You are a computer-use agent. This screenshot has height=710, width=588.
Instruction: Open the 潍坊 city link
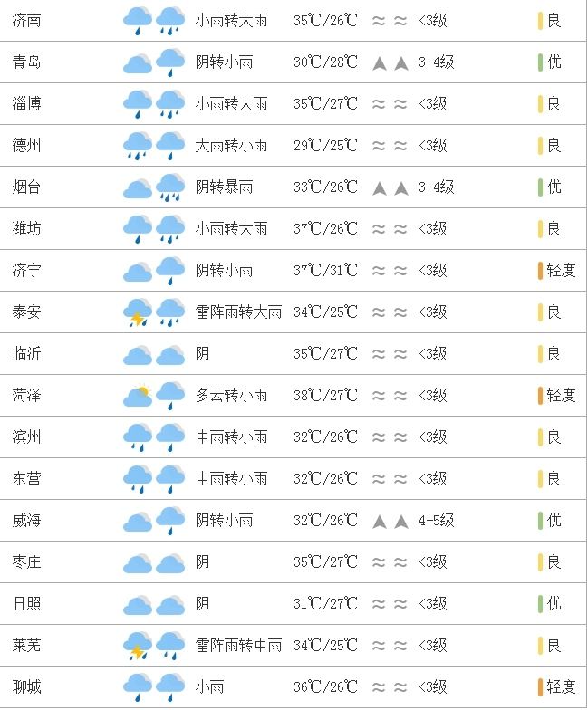click(x=27, y=228)
